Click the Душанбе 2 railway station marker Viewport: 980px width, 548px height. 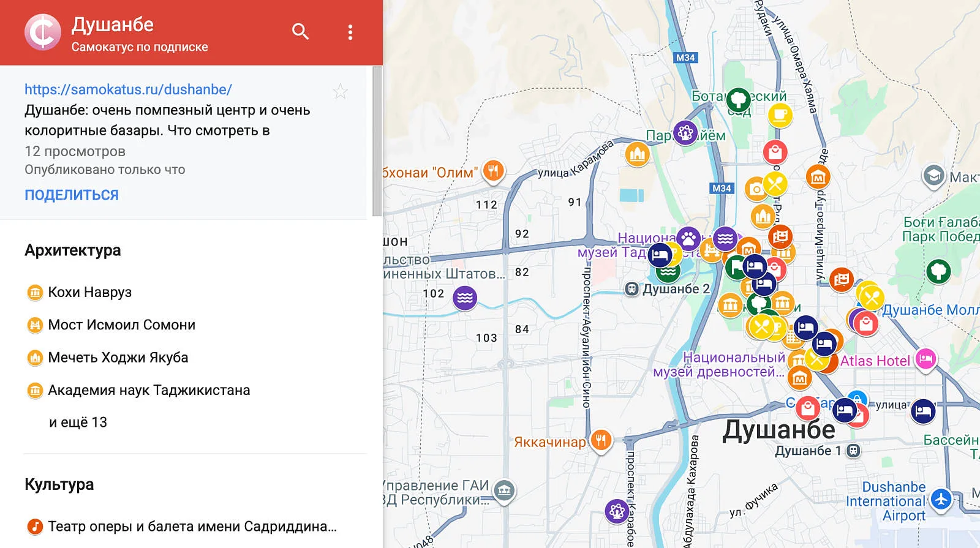pyautogui.click(x=631, y=289)
